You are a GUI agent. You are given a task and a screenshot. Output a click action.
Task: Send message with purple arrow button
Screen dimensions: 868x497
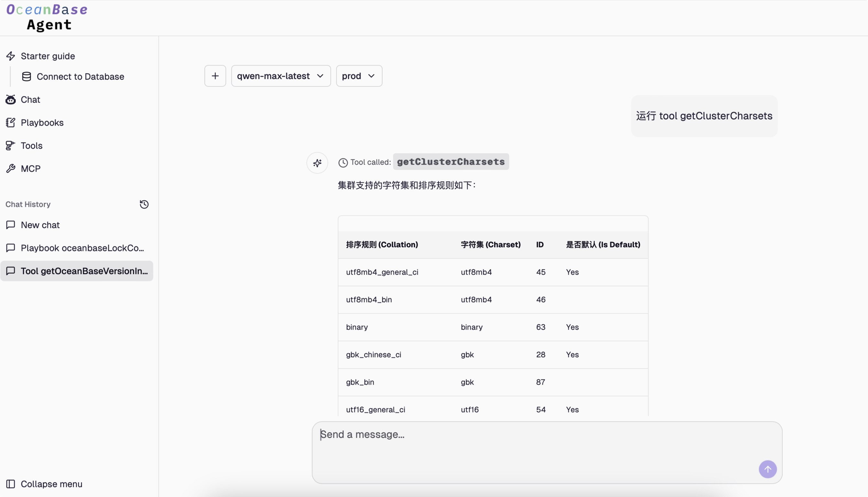(x=768, y=469)
